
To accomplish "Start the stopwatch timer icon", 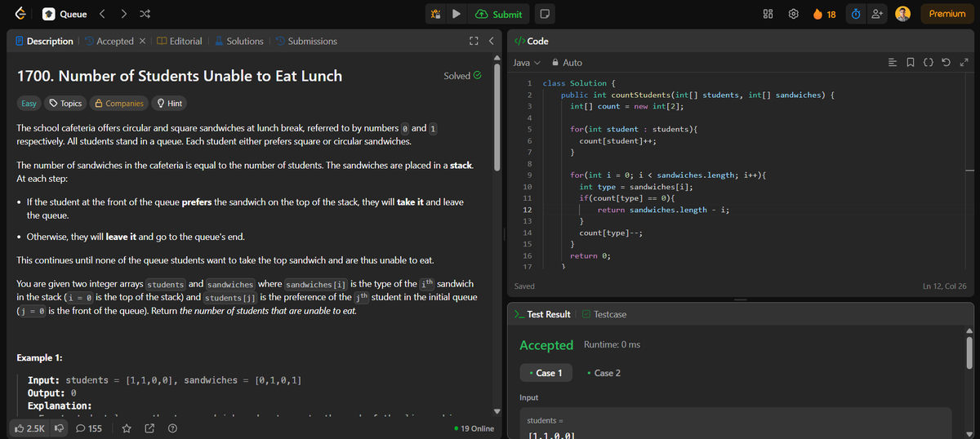I will [854, 14].
